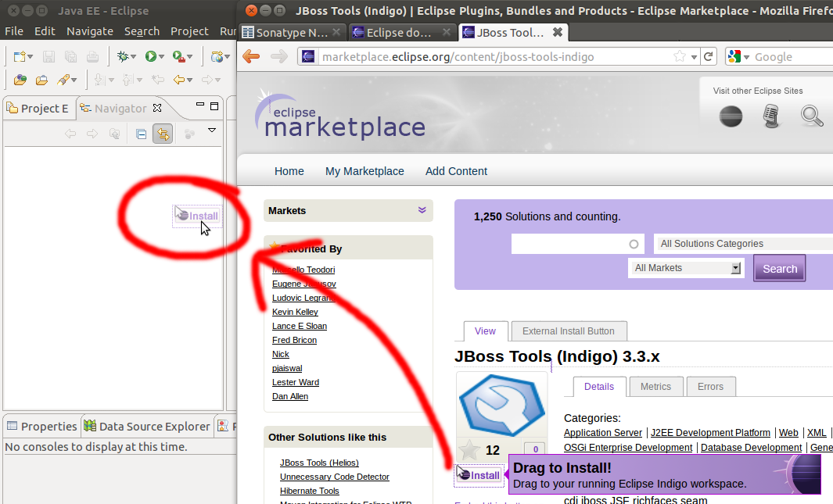Switch to the Sonatype Firefox tab

[x=291, y=32]
